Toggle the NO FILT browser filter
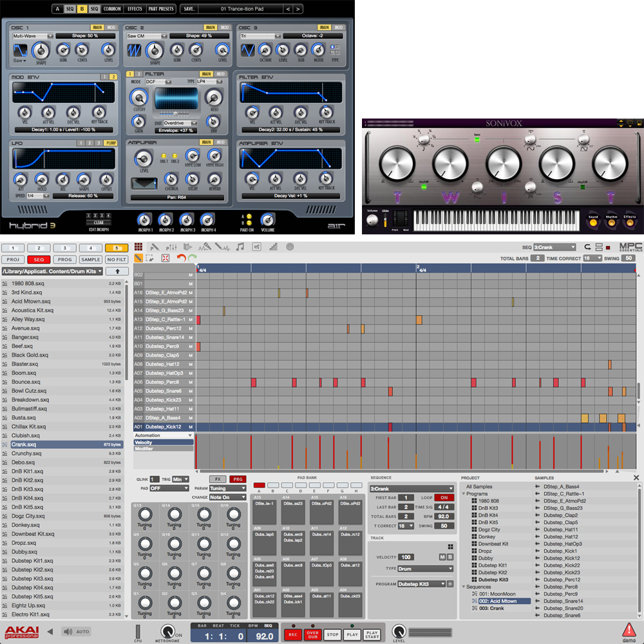Viewport: 644px width, 644px height. (x=117, y=260)
